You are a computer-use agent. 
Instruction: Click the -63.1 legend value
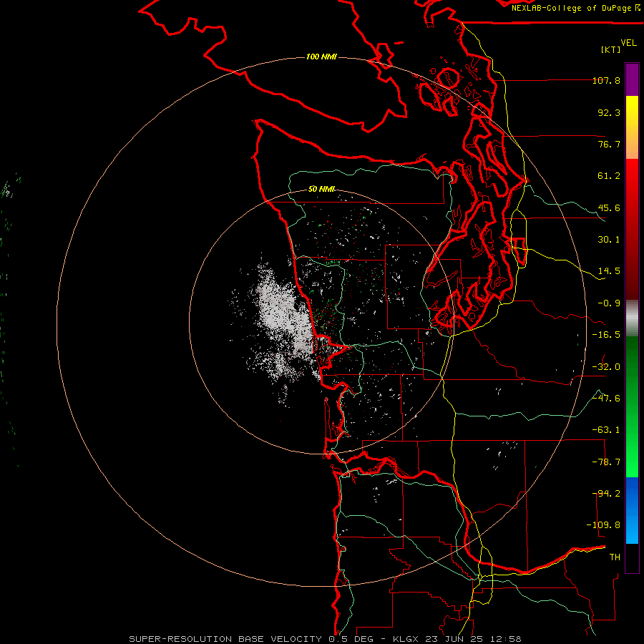coord(606,430)
